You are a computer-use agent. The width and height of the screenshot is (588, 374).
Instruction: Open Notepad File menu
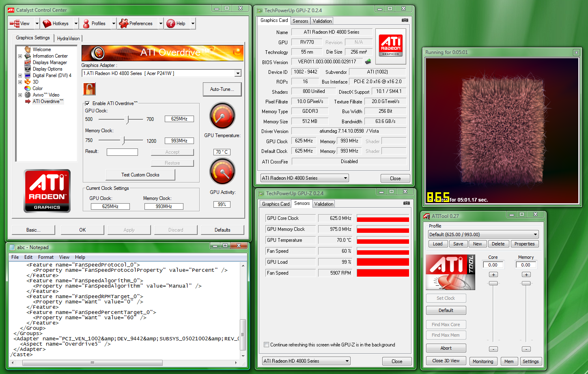[x=15, y=257]
